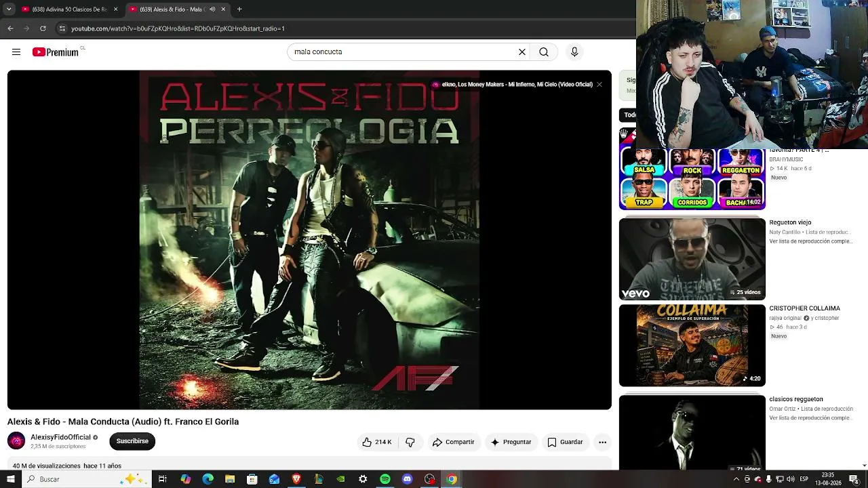Open NVIDIA app from the taskbar

coord(340,479)
